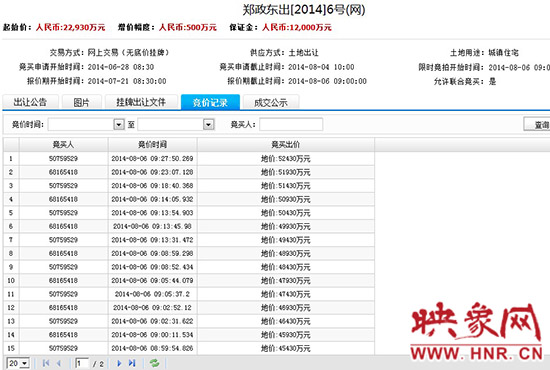Viewport: 550px width, 370px height.
Task: Click the 竞买出价 column header
Action: 286,144
